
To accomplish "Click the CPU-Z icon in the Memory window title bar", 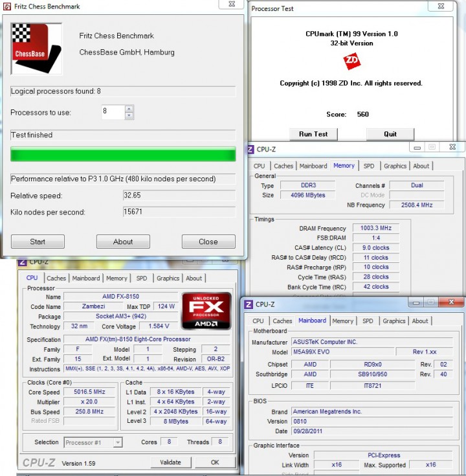I will point(250,150).
